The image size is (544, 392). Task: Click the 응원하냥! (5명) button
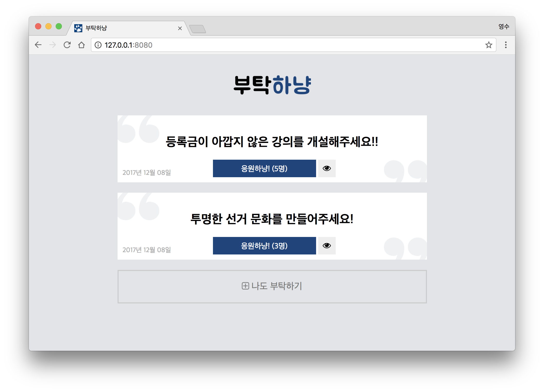pos(264,168)
